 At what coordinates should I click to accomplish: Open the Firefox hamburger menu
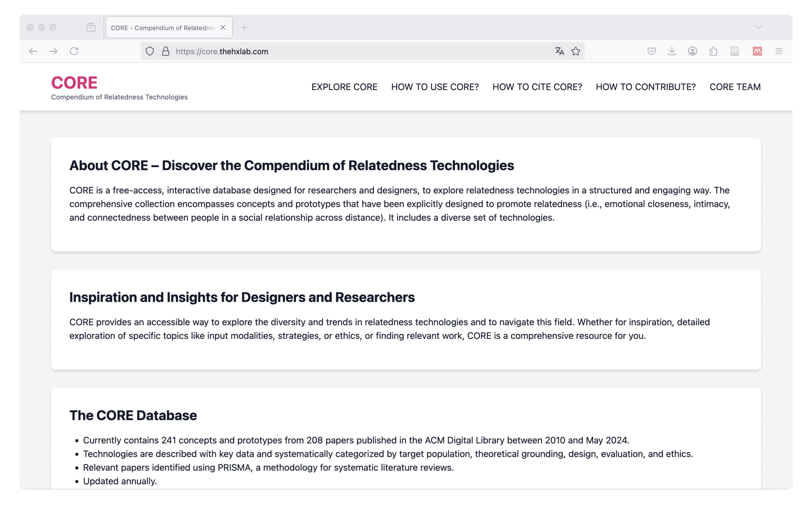pyautogui.click(x=779, y=51)
